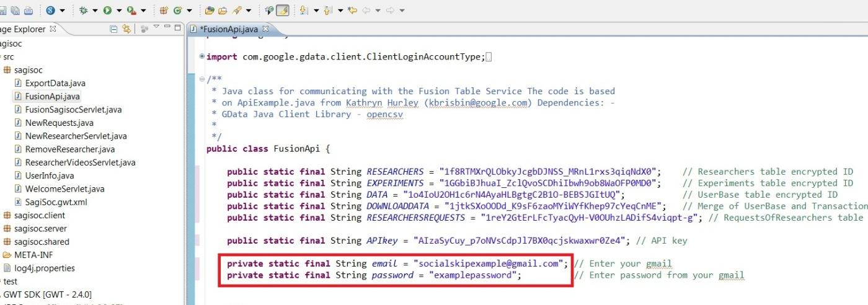868x305 pixels.
Task: Click the kbrisbin@google.com text in comment
Action: tap(478, 102)
